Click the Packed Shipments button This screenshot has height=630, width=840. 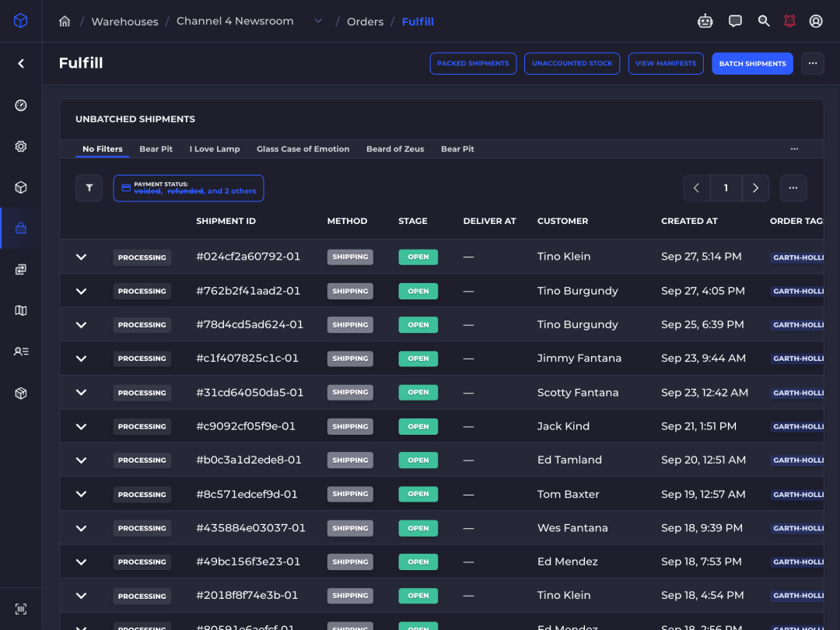tap(473, 64)
